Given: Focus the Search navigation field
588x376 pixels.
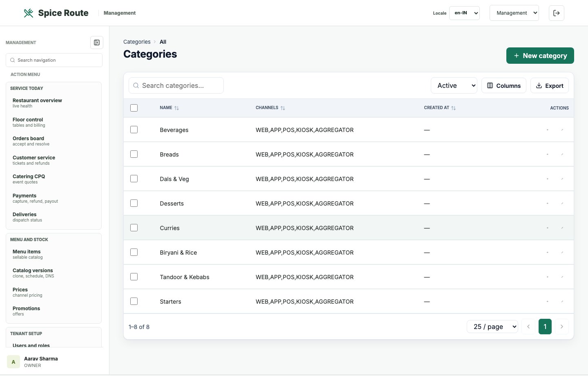Looking at the screenshot, I should click(x=54, y=60).
